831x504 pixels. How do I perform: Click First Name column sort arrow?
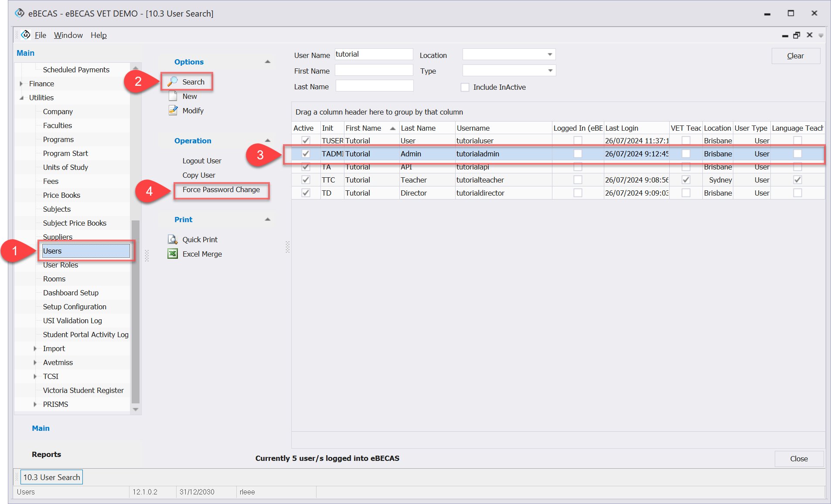[392, 128]
